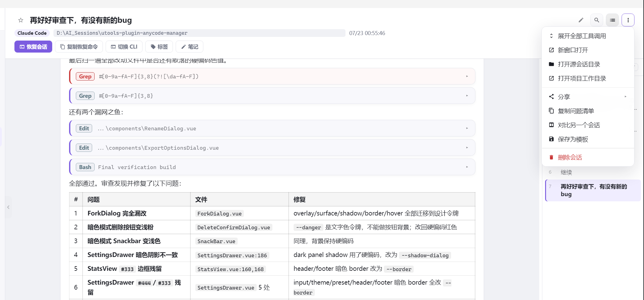Click the pencil rename title icon
This screenshot has width=644, height=300.
click(581, 20)
